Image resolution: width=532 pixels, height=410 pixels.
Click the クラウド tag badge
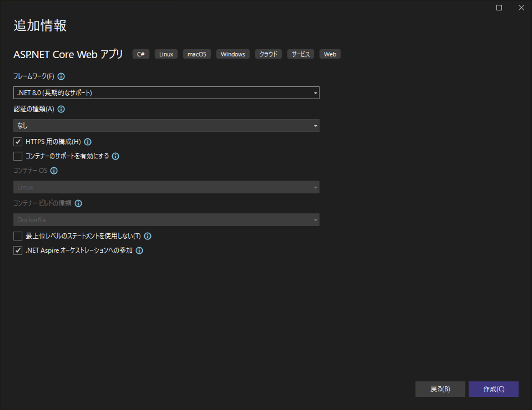click(x=268, y=54)
